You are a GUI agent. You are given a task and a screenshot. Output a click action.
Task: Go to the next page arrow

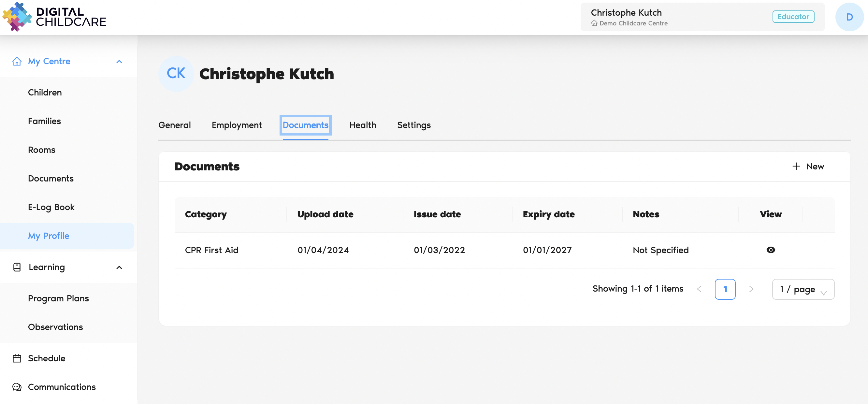[x=751, y=289]
